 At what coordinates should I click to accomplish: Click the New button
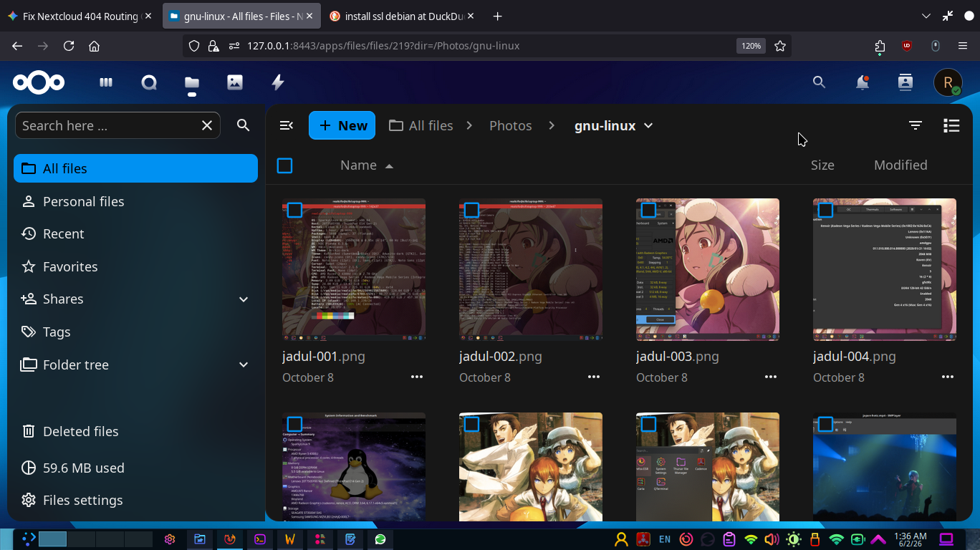pos(342,125)
